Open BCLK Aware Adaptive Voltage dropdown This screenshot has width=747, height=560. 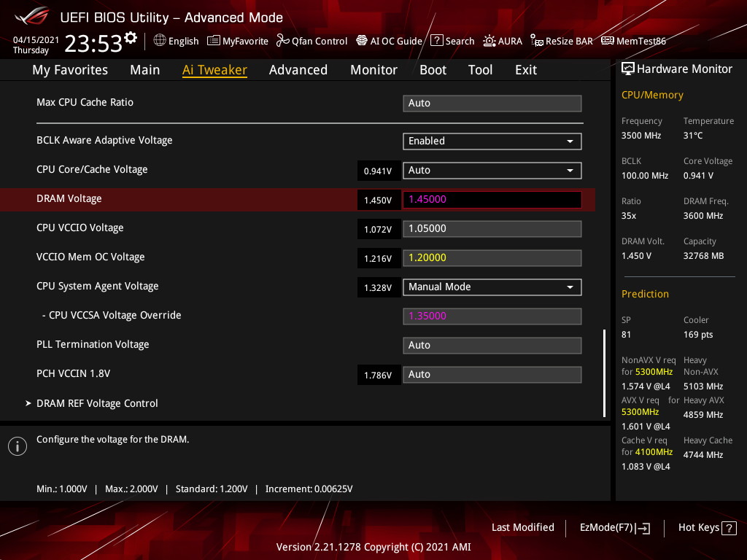492,141
